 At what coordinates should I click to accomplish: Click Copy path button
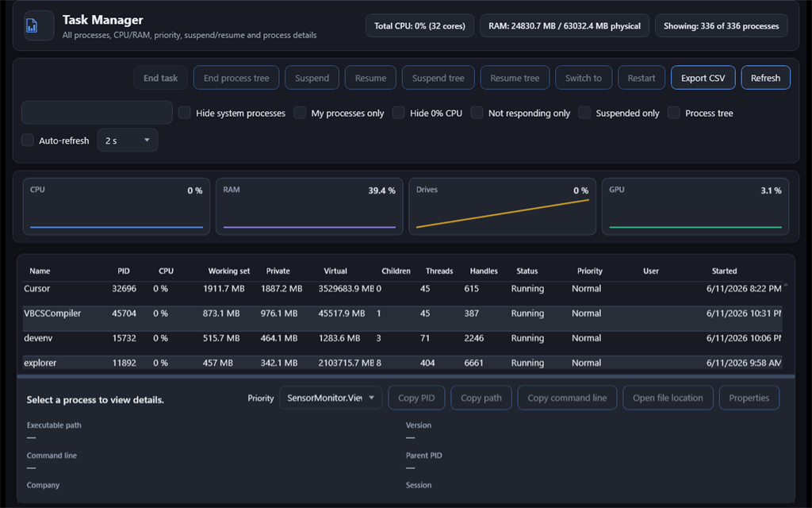481,398
